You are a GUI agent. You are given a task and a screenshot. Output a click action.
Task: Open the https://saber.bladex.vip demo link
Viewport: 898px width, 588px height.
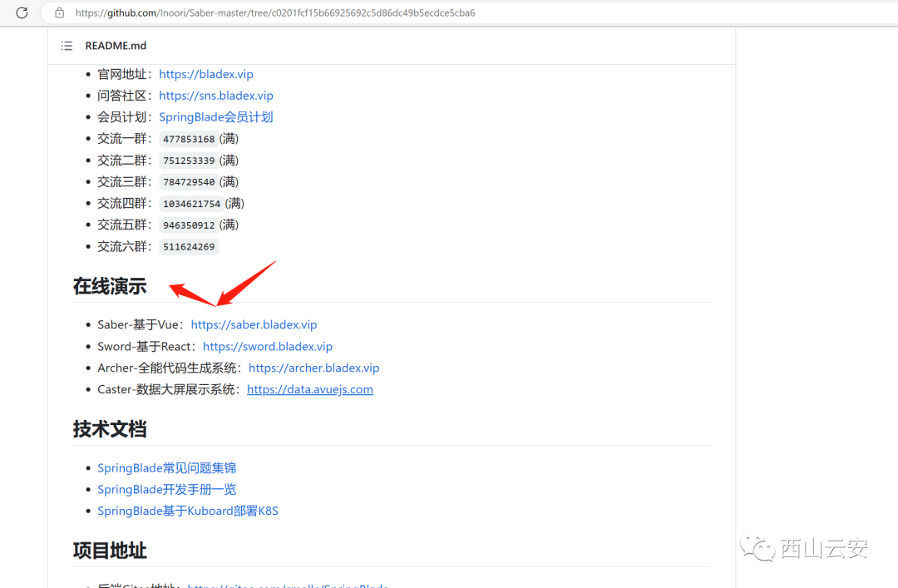tap(254, 324)
